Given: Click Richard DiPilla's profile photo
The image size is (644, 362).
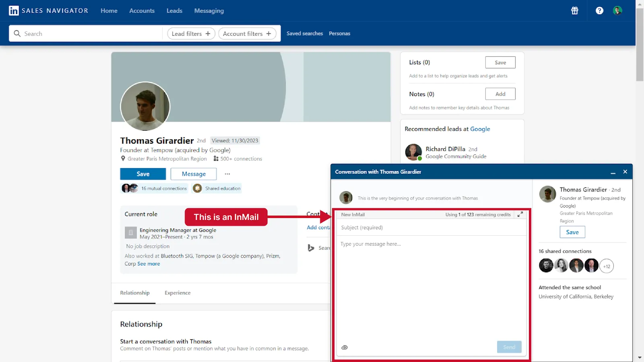Looking at the screenshot, I should (413, 152).
